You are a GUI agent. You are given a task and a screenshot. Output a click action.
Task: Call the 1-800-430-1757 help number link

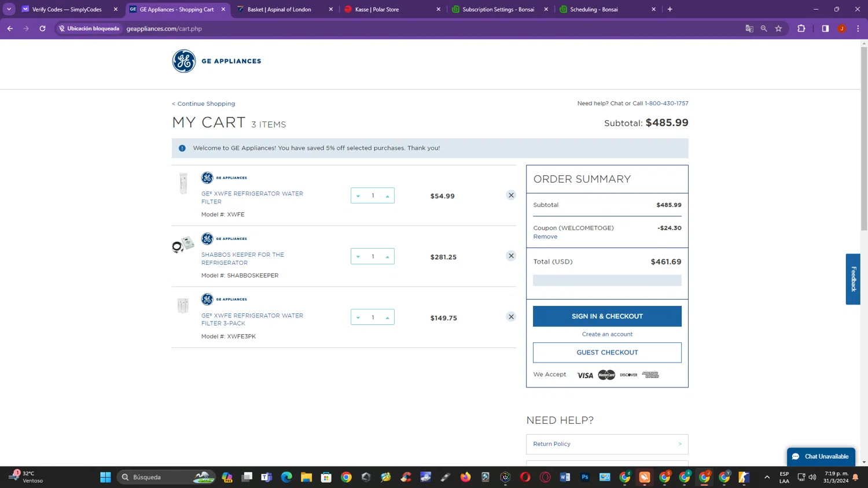pyautogui.click(x=667, y=103)
